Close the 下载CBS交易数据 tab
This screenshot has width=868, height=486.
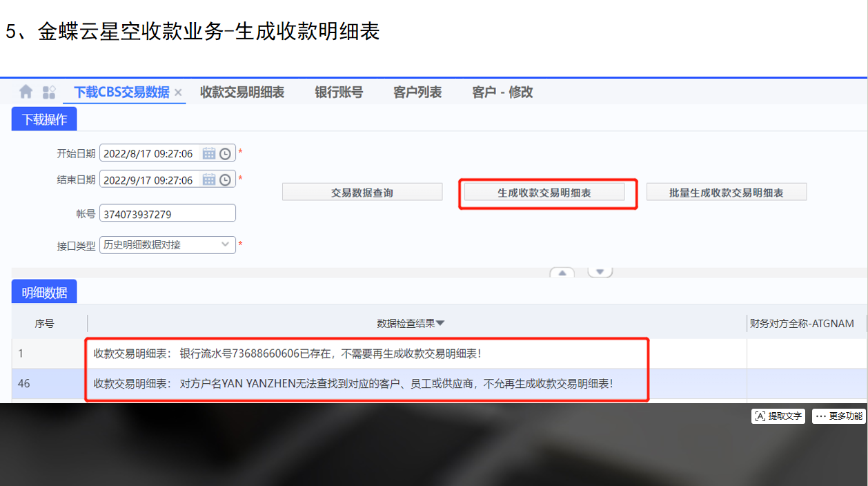point(178,93)
